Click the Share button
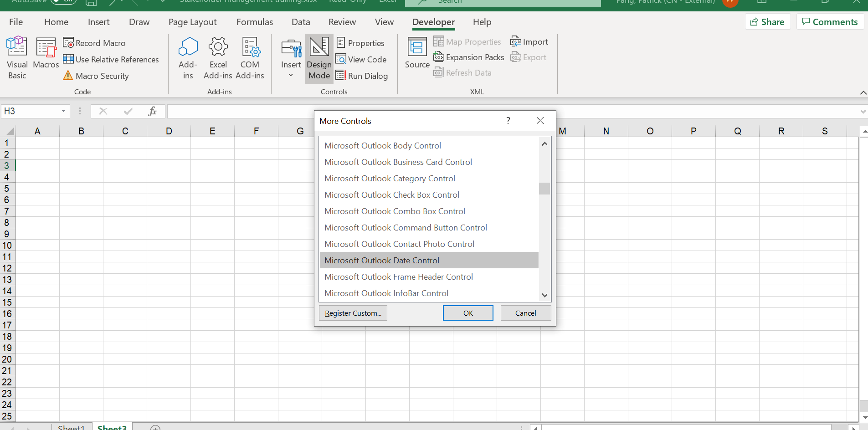This screenshot has width=868, height=430. 768,22
